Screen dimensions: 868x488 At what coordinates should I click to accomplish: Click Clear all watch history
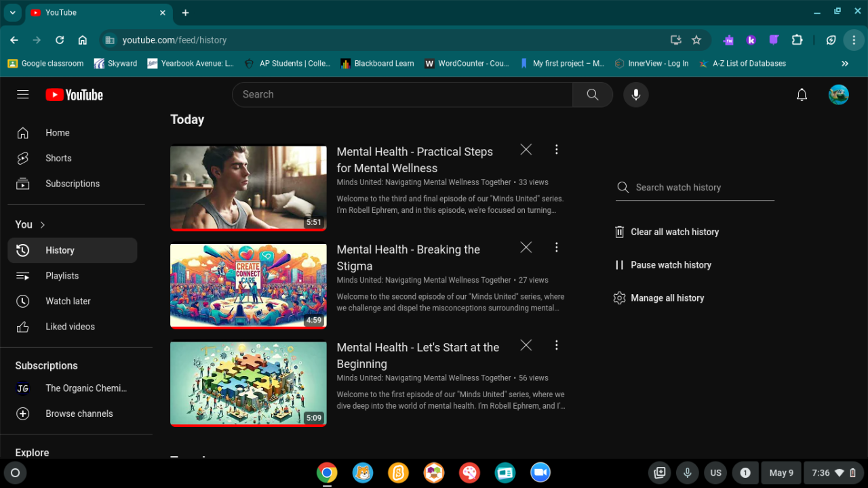674,232
